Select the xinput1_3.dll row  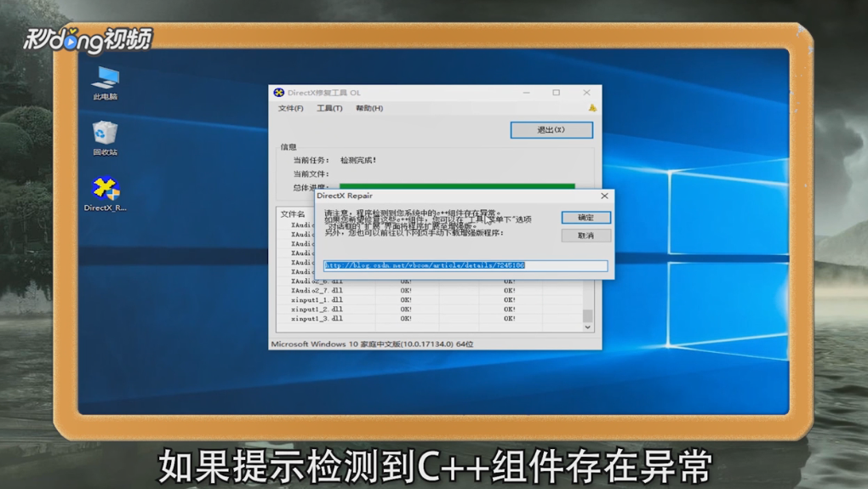(x=430, y=319)
